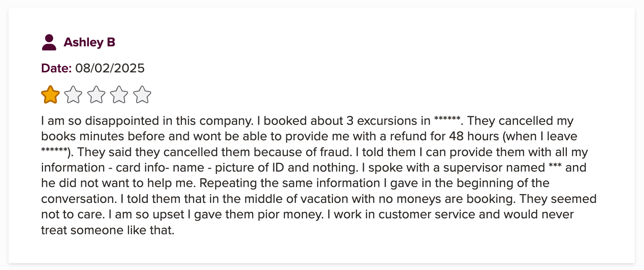The width and height of the screenshot is (644, 270).
Task: Click the phrase "48 hours" in review
Action: tap(474, 136)
